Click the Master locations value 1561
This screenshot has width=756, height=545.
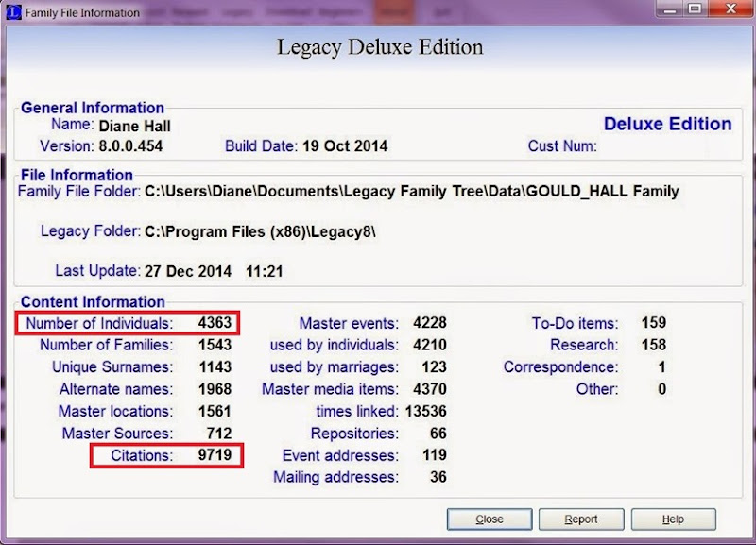(x=215, y=411)
